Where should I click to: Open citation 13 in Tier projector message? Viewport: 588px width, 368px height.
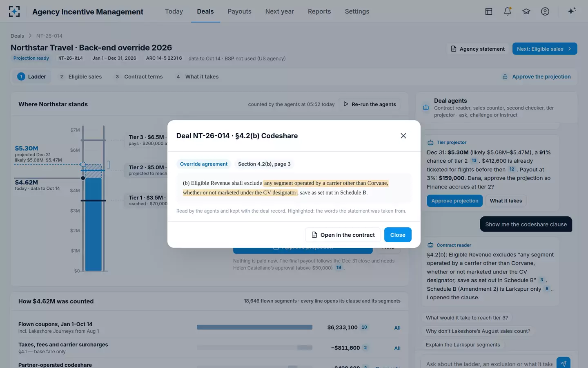[x=474, y=161]
